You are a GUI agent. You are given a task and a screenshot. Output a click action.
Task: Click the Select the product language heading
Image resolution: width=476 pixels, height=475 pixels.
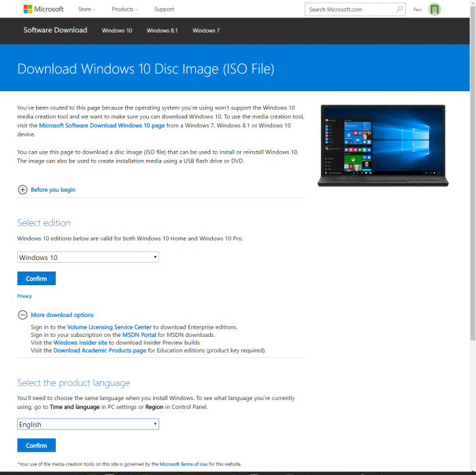73,382
